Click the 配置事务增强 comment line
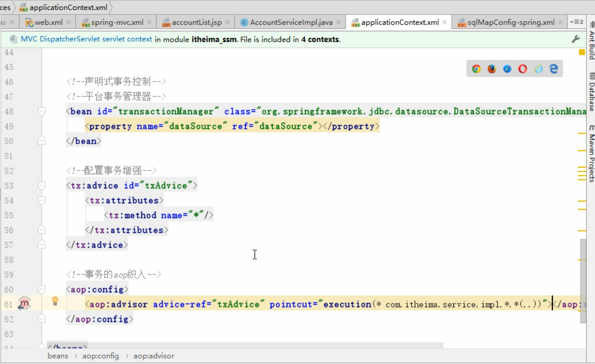 pos(111,171)
